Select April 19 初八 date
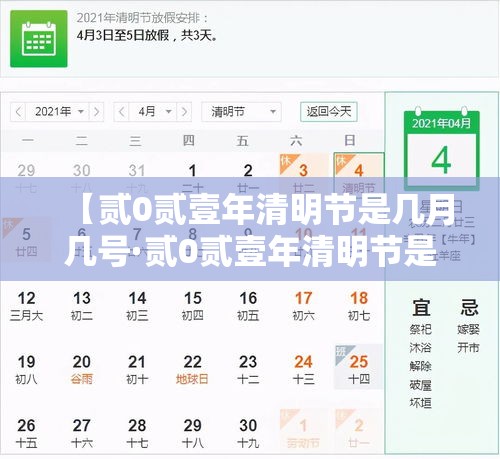The height and width of the screenshot is (459, 500). click(x=26, y=369)
